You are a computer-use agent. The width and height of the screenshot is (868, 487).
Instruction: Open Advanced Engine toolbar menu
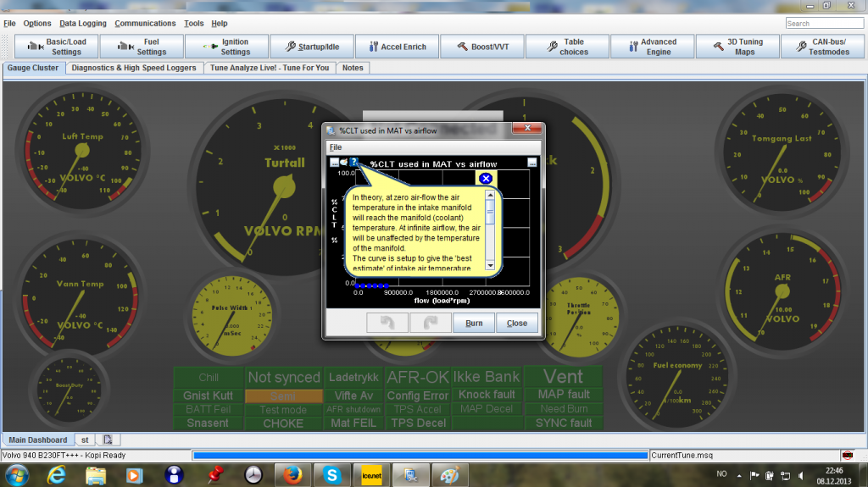point(652,47)
